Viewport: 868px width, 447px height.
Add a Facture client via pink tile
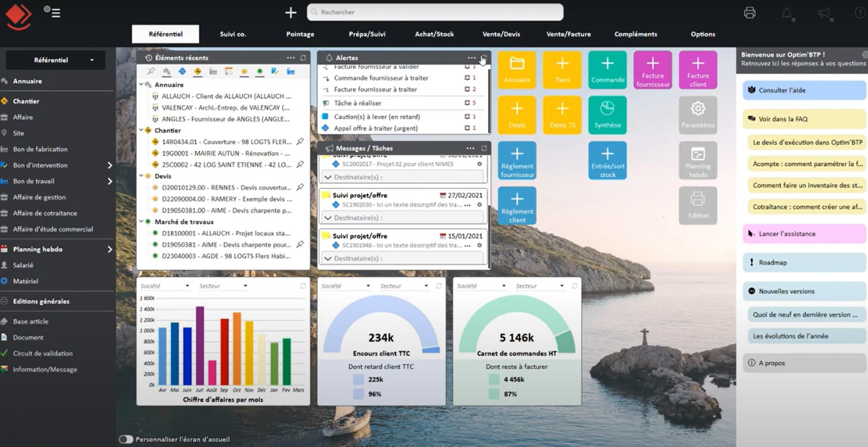pos(698,70)
